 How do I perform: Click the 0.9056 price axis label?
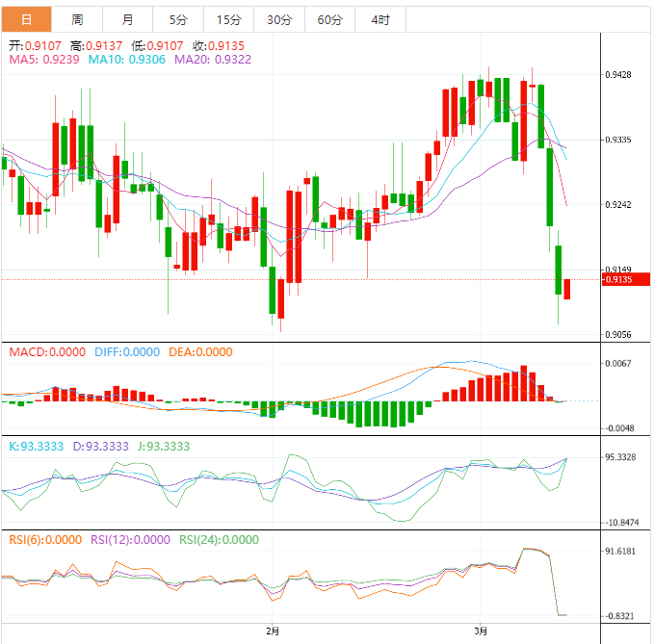tap(618, 335)
